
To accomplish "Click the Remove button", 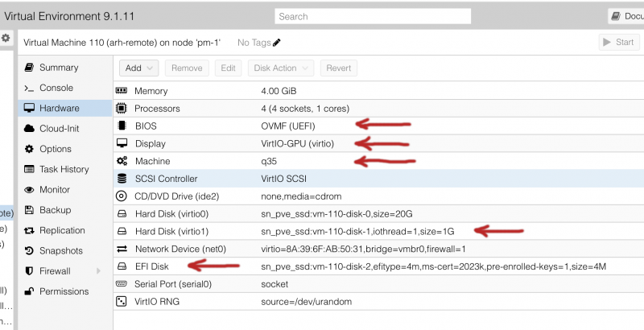I will pyautogui.click(x=187, y=68).
